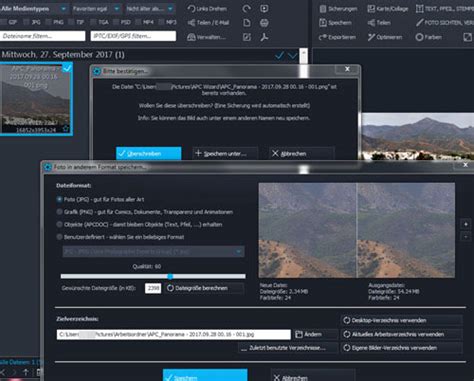Click the blank document page icon
The width and height of the screenshot is (474, 381).
point(247,23)
